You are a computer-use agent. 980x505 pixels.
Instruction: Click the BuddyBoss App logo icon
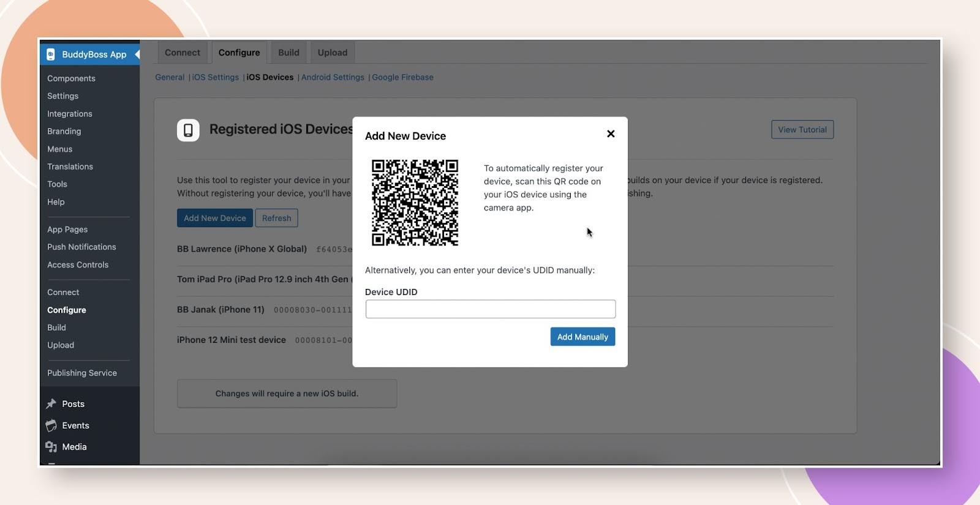coord(51,54)
